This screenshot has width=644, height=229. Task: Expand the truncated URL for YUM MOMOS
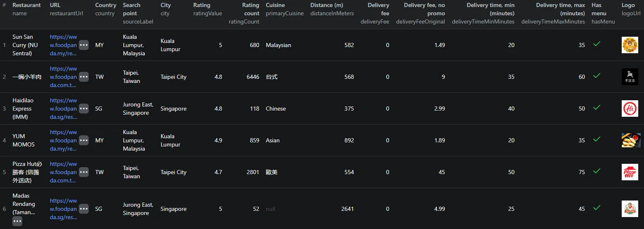tap(84, 140)
